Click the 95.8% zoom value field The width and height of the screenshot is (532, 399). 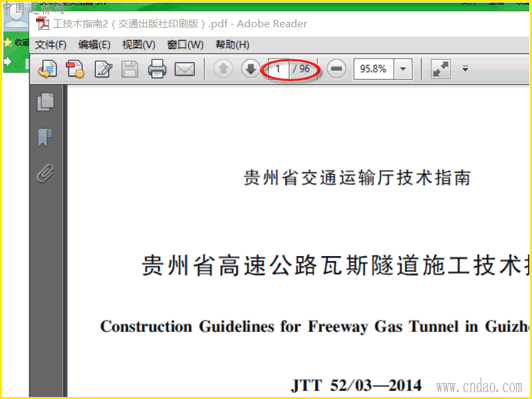coord(373,69)
